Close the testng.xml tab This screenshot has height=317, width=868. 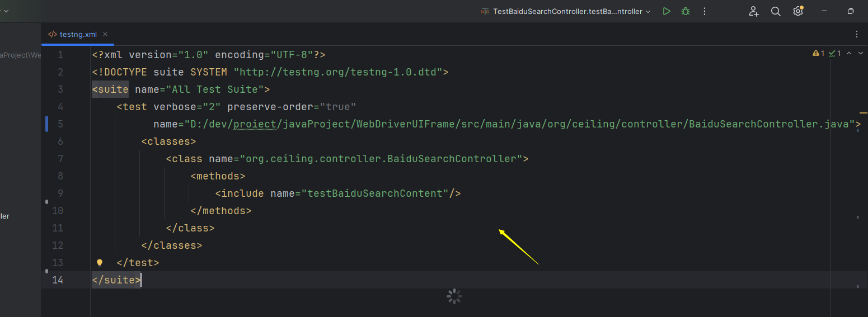(x=105, y=34)
